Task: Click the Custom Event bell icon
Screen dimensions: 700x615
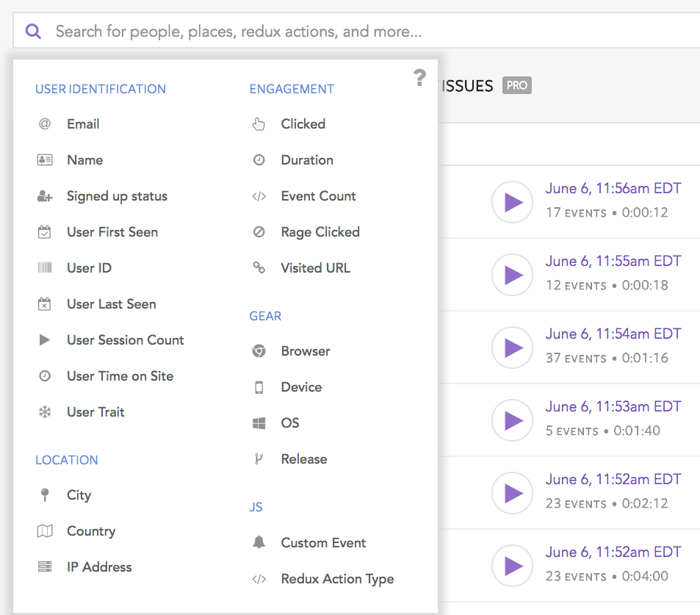Action: pos(259,543)
